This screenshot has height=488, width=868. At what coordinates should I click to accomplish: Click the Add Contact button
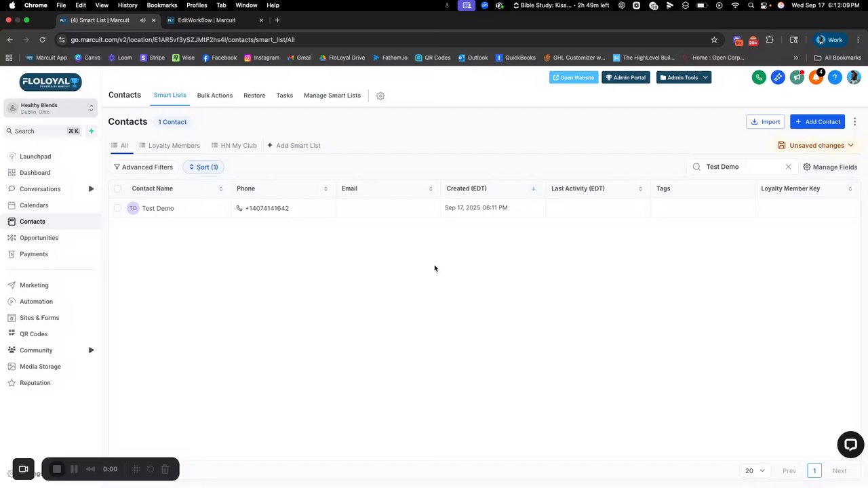click(817, 122)
